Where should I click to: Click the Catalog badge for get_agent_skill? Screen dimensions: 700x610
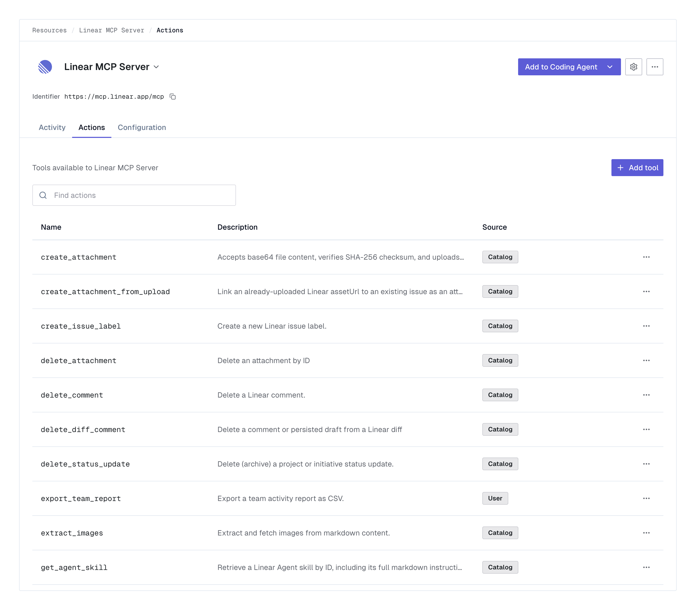500,568
